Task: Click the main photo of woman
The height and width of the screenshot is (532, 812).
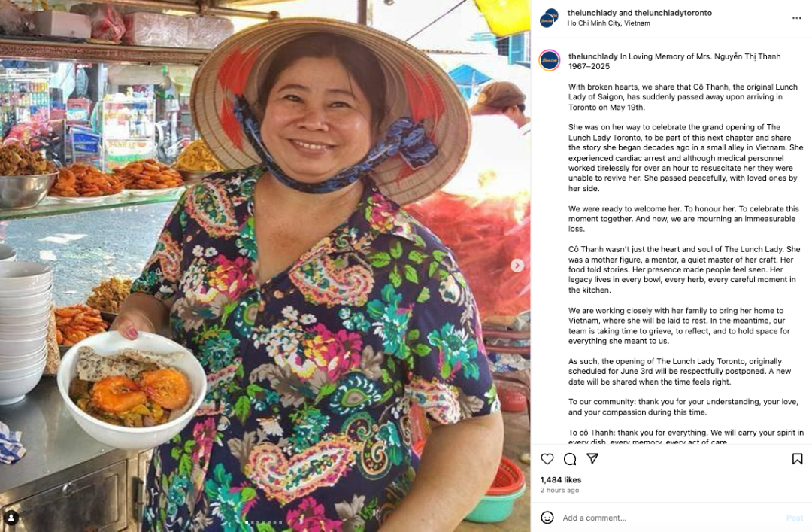Action: tap(265, 266)
